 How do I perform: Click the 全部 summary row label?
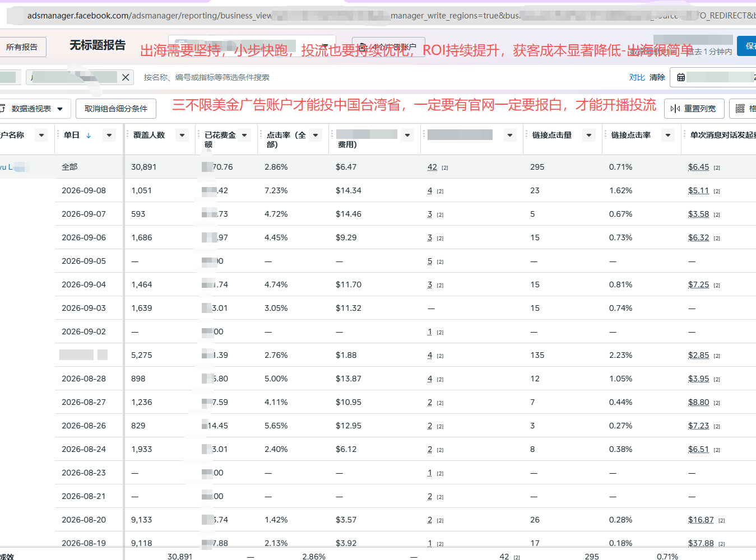point(69,167)
